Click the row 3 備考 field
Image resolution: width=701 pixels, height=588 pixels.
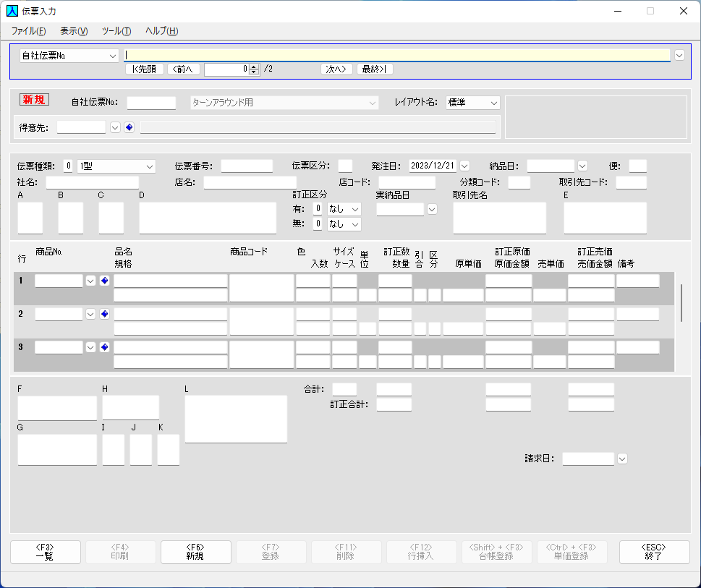638,347
